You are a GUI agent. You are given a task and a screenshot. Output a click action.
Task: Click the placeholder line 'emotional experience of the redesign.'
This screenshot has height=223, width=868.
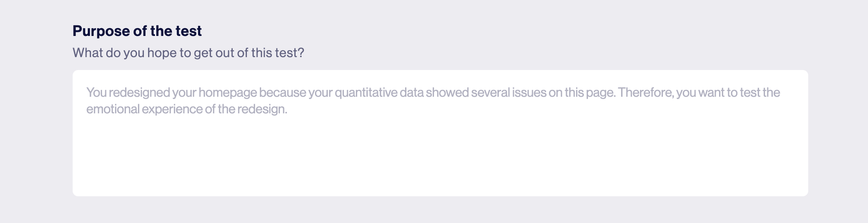(x=187, y=110)
